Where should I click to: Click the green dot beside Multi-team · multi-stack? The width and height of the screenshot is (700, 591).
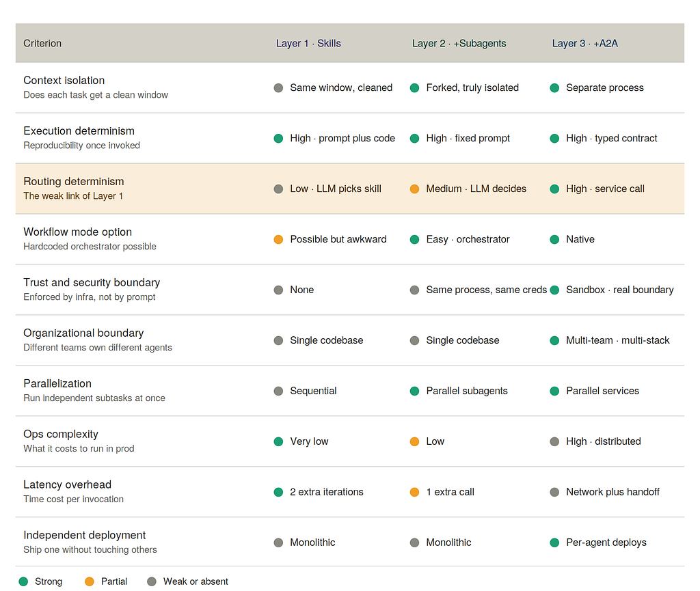[x=554, y=341]
